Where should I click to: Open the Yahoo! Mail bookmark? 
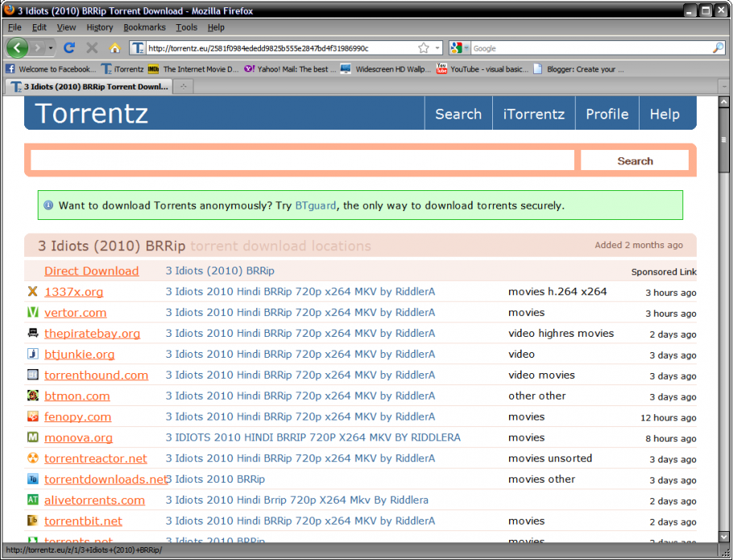click(x=290, y=69)
